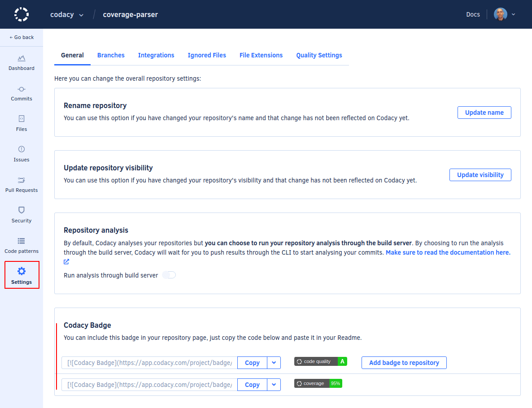
Task: Click the Codacy logo icon
Action: [21, 14]
